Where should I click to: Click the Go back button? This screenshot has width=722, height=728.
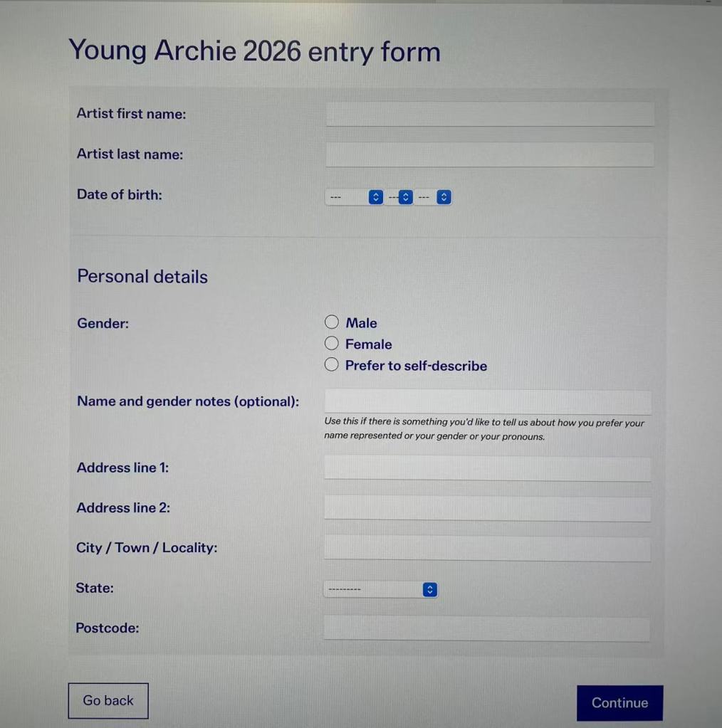pyautogui.click(x=108, y=701)
